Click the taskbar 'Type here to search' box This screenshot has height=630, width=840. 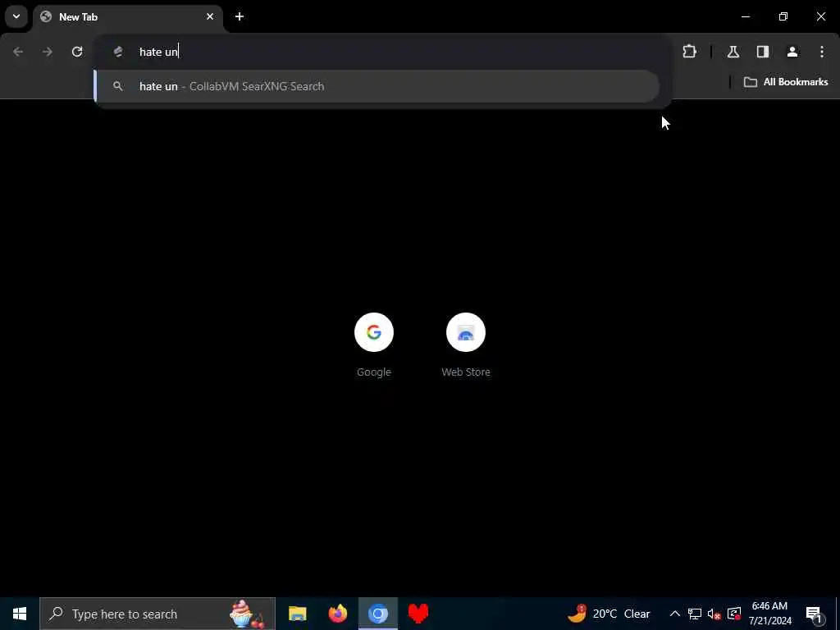(157, 614)
